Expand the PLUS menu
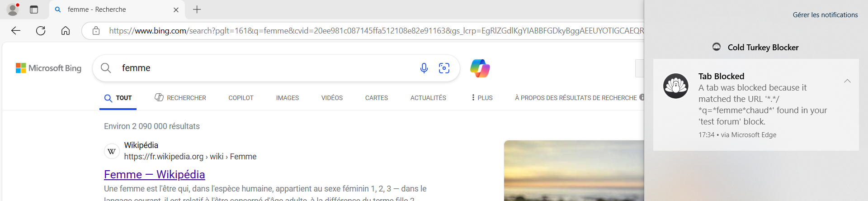Viewport: 868px width, 201px height. [x=482, y=98]
